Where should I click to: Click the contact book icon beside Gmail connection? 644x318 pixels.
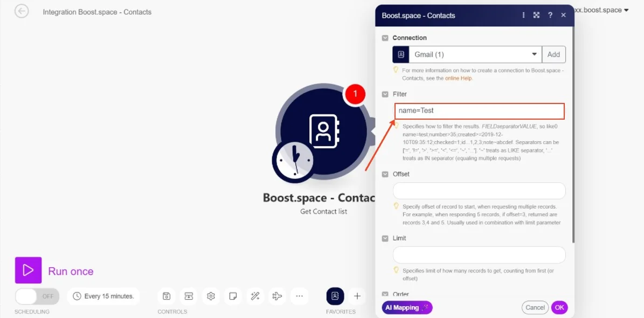coord(401,54)
